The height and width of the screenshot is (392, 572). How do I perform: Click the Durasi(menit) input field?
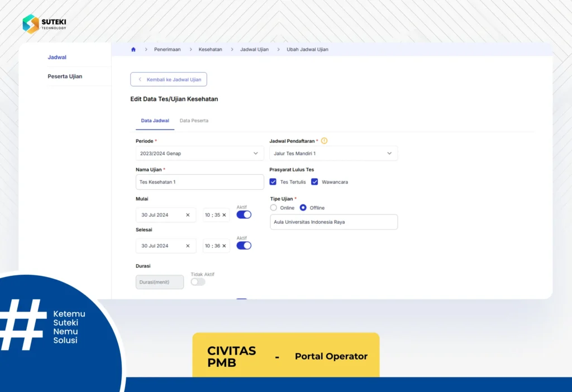coord(160,282)
